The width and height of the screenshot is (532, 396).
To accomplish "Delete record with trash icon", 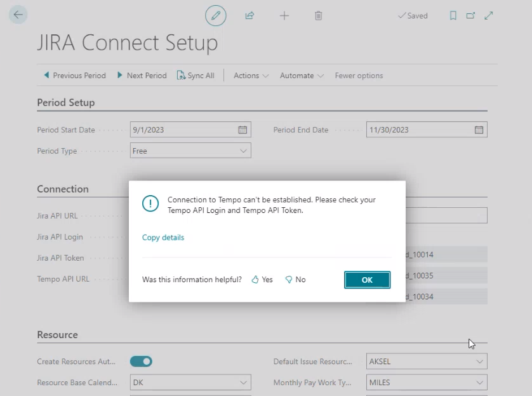I will pos(318,16).
